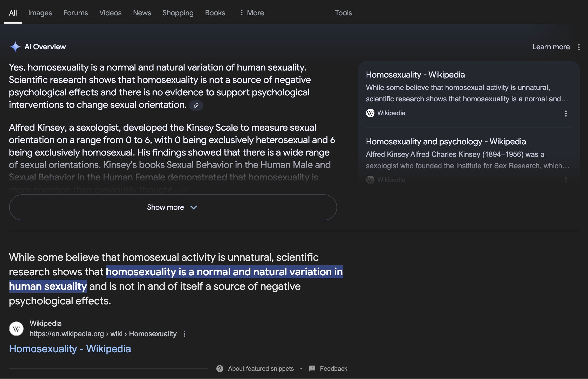Open the More search filters dropdown
The width and height of the screenshot is (588, 379).
point(252,13)
